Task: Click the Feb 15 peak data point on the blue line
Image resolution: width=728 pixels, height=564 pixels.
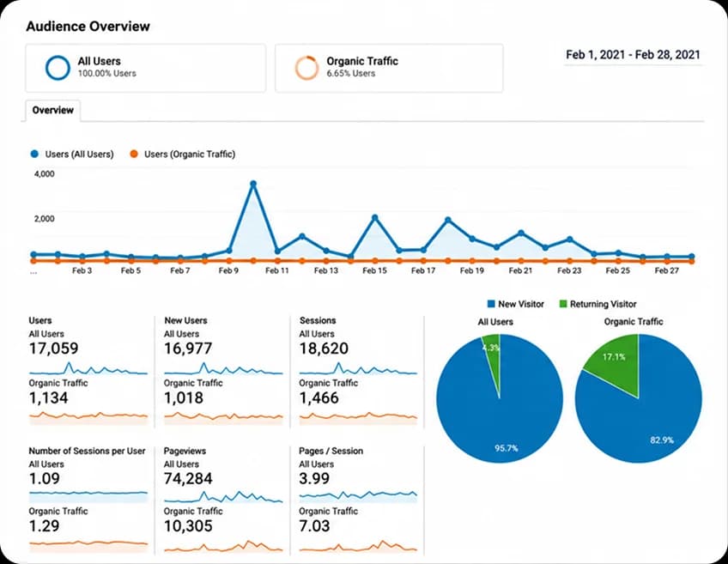Action: coord(374,217)
